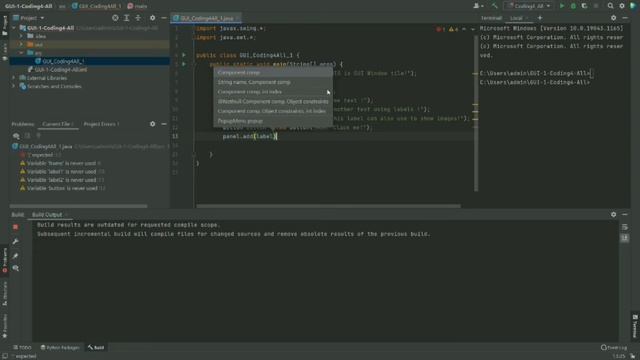Click the locate-file target icon in Project panel
The image size is (640, 360).
click(115, 18)
